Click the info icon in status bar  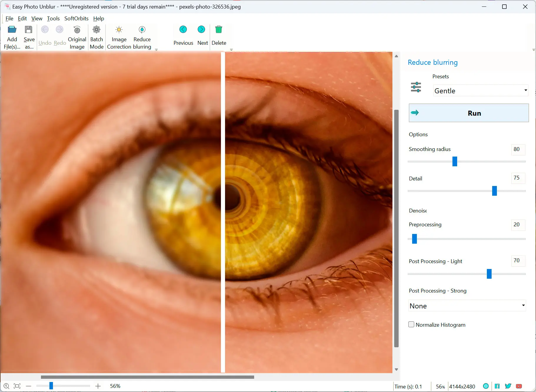(x=486, y=386)
